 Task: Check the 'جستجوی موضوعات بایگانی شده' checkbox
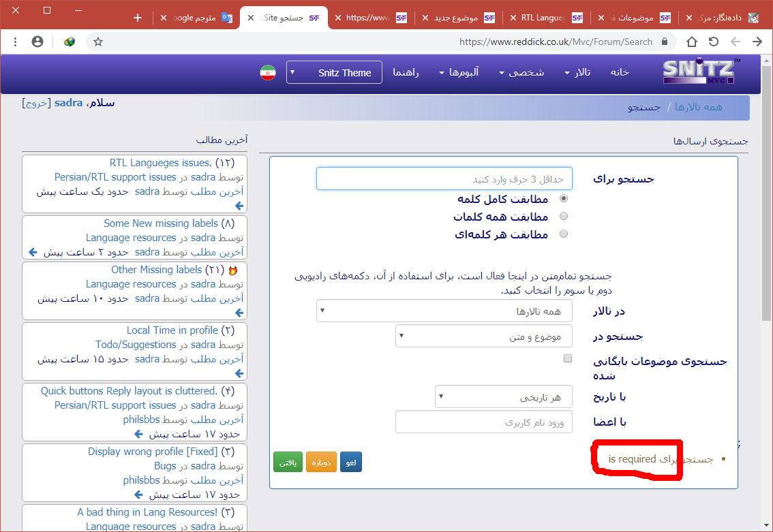(x=567, y=358)
